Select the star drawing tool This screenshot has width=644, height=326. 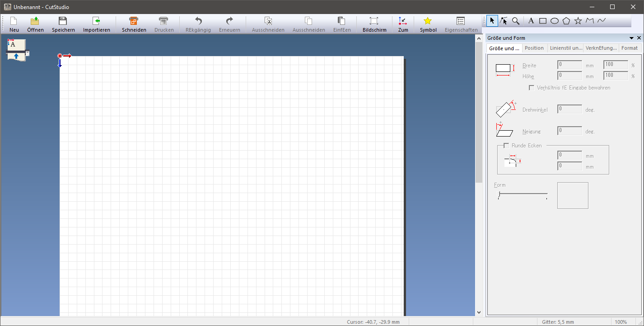click(578, 21)
